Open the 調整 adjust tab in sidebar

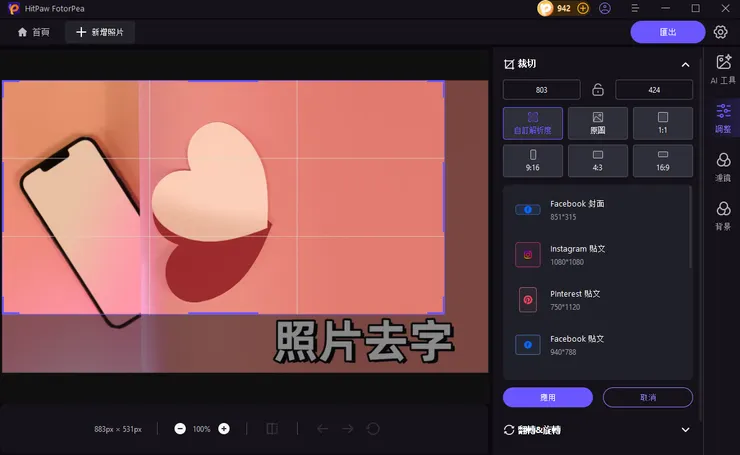click(723, 118)
